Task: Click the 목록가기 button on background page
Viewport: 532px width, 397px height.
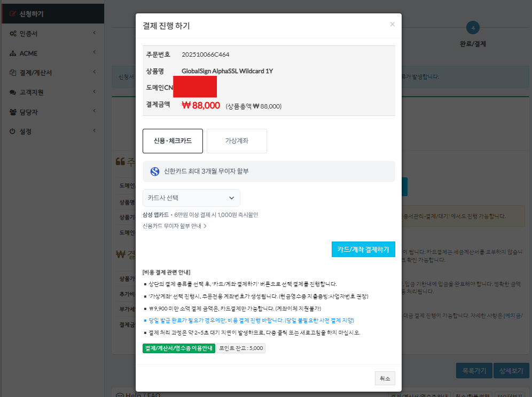Action: point(474,371)
